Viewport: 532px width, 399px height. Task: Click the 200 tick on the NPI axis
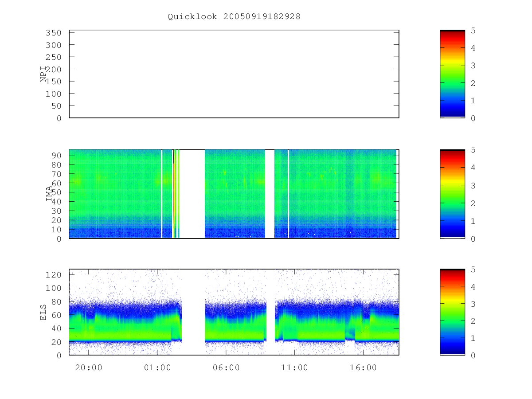pos(54,70)
